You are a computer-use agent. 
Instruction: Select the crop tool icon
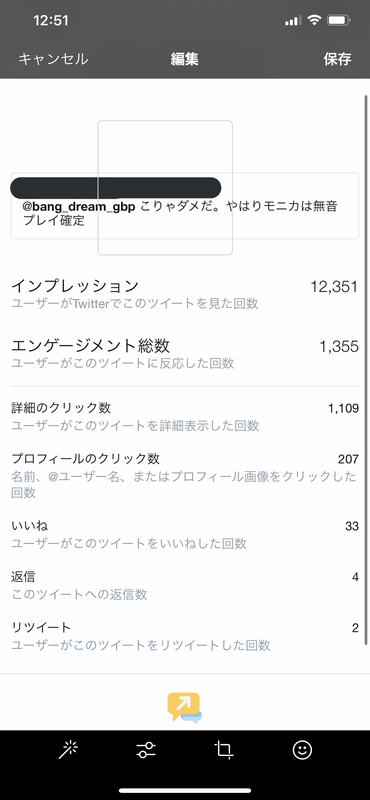[x=224, y=750]
